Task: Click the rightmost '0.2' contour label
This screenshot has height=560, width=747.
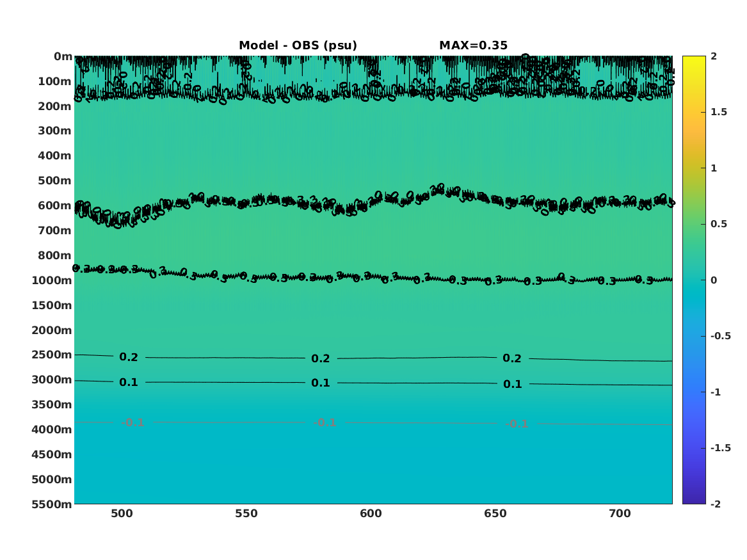Action: coord(512,358)
